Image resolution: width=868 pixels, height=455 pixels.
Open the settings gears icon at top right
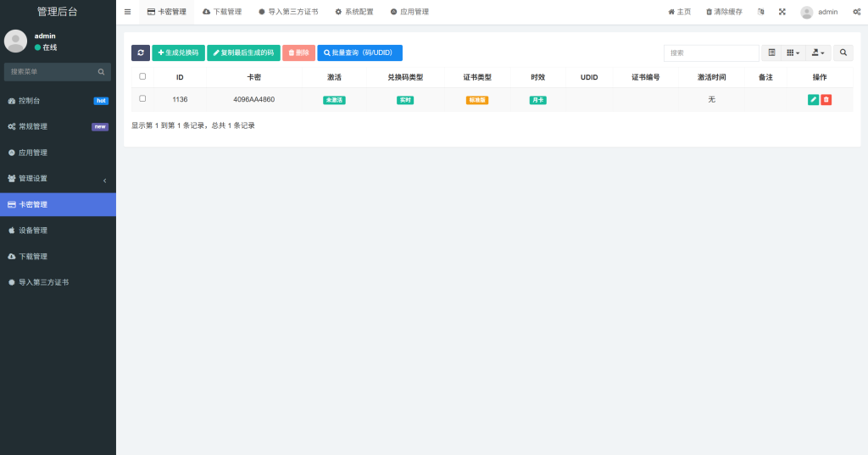pos(855,12)
